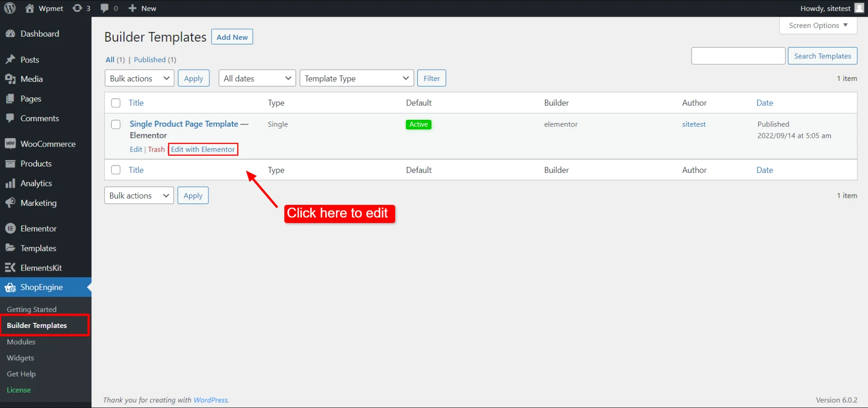Open the WooCommerce menu
Viewport: 868px width, 408px height.
pos(46,144)
